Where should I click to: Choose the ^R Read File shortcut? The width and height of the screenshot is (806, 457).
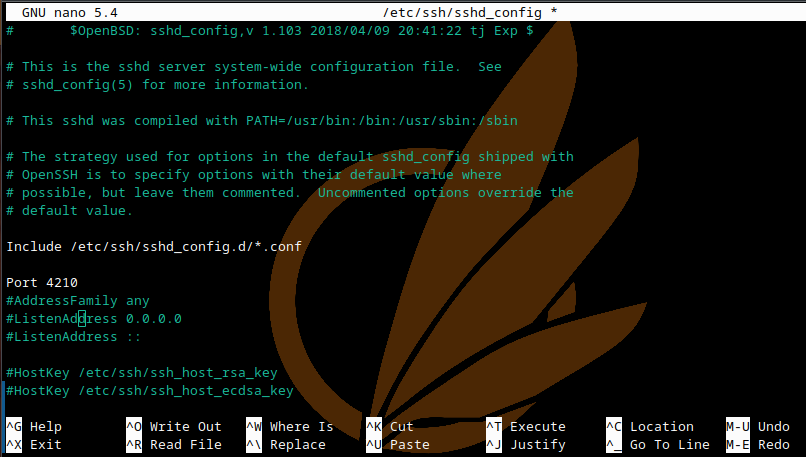(173, 445)
